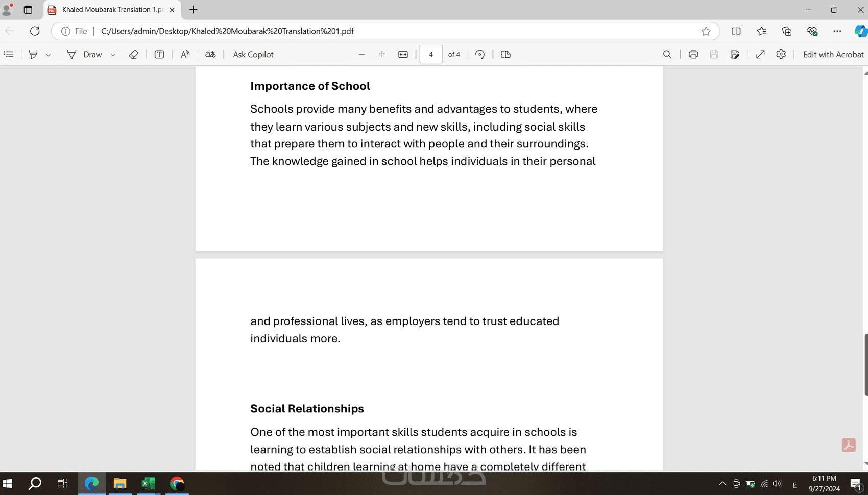The height and width of the screenshot is (495, 868).
Task: Activate the Draw tool
Action: [84, 54]
